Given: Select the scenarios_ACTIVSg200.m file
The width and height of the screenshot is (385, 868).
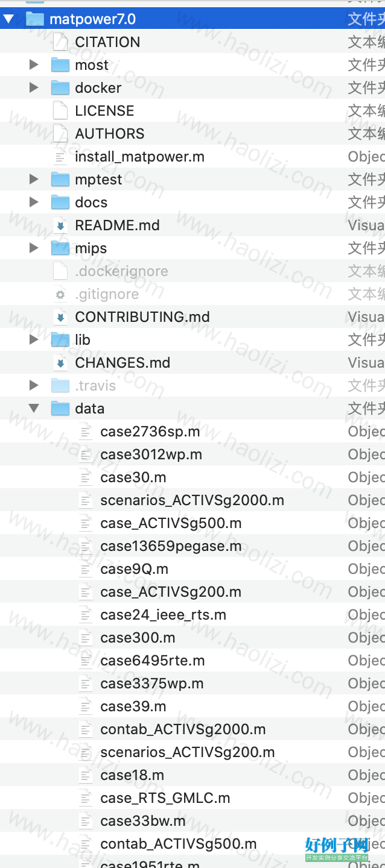Looking at the screenshot, I should click(187, 752).
